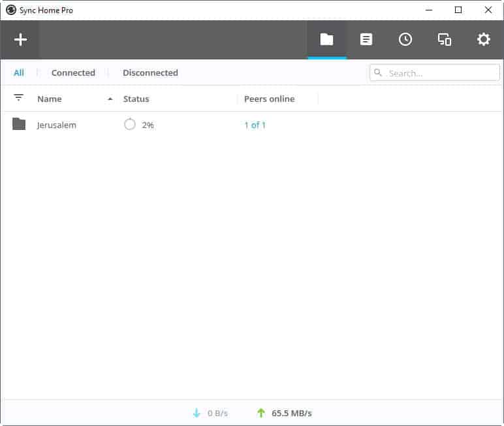Click the blue download arrow icon
The width and height of the screenshot is (504, 426).
[x=197, y=413]
